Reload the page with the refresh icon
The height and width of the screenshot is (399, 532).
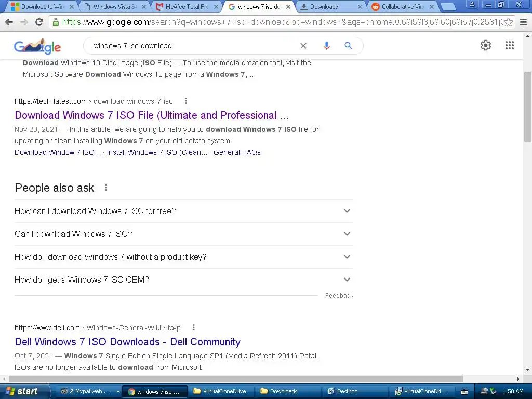tap(39, 22)
